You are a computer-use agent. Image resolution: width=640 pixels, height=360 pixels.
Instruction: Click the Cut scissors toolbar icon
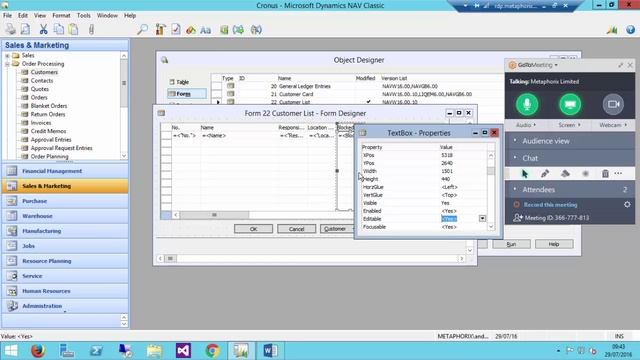click(43, 29)
